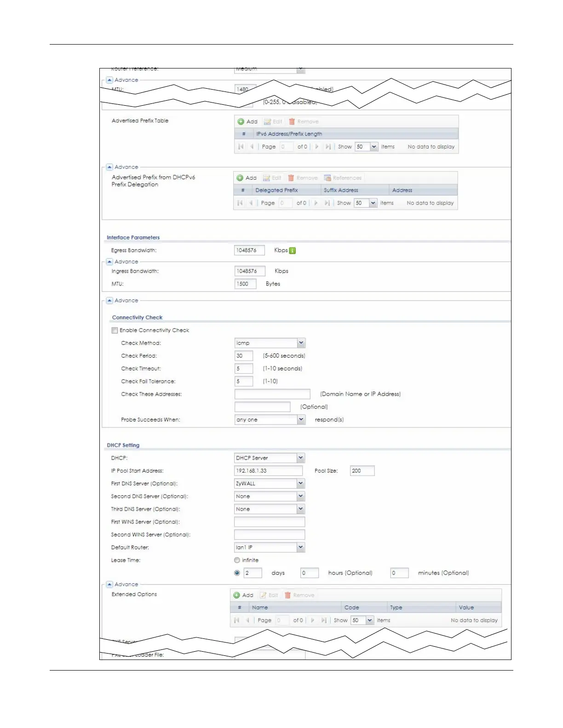The width and height of the screenshot is (563, 728).
Task: Go to previous page in Delegated Prefix table
Action: click(251, 203)
